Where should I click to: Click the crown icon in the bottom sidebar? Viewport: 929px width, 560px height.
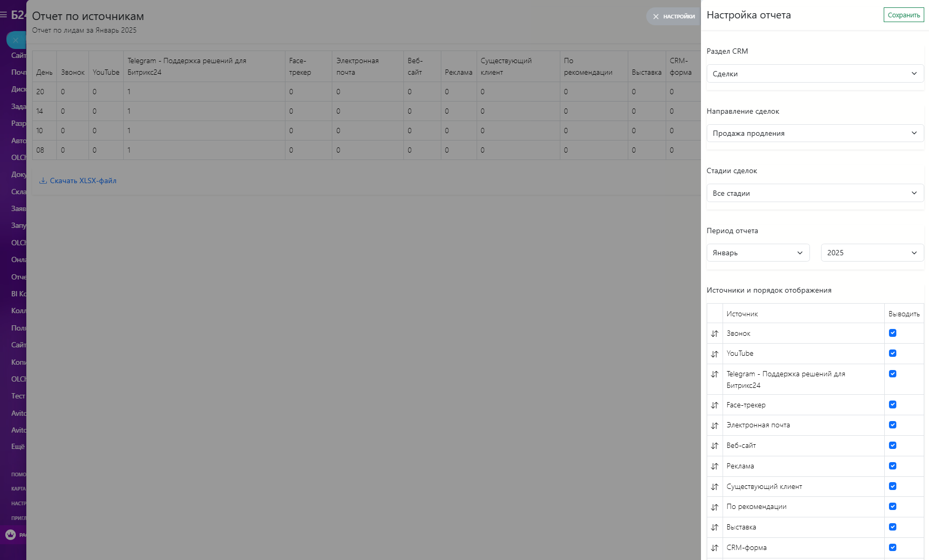[11, 535]
